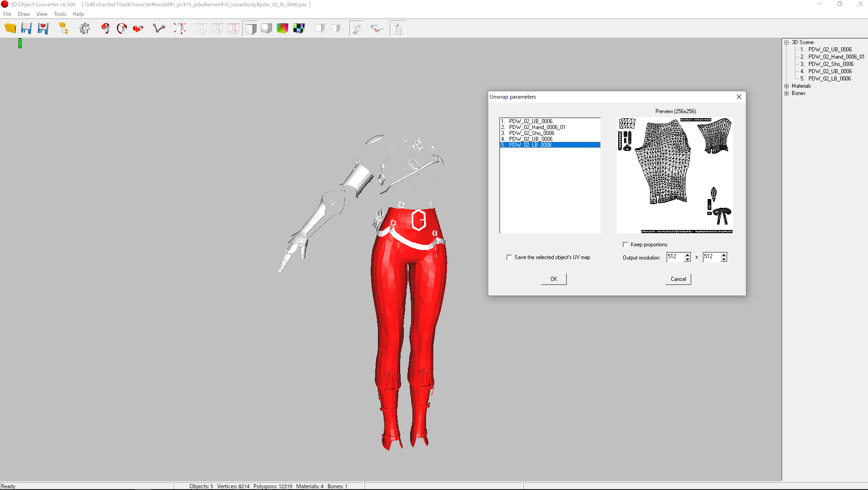Click the checkered textured cube icon
This screenshot has width=868, height=490.
point(299,29)
